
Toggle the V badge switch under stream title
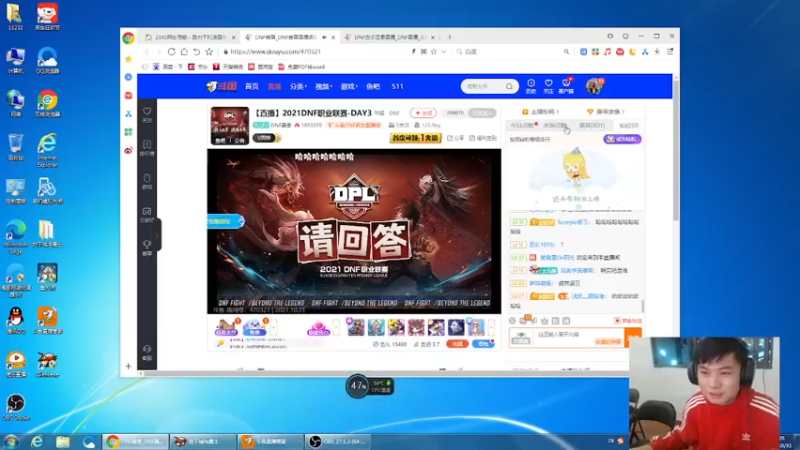[266, 138]
